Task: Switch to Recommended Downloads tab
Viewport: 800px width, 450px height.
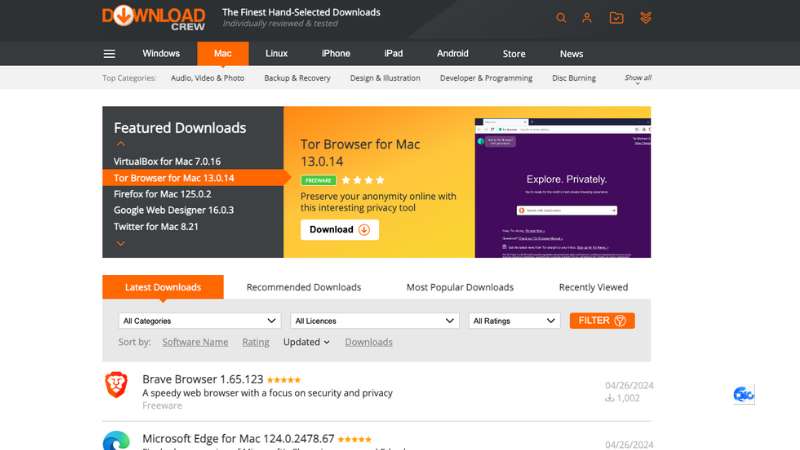Action: [304, 287]
